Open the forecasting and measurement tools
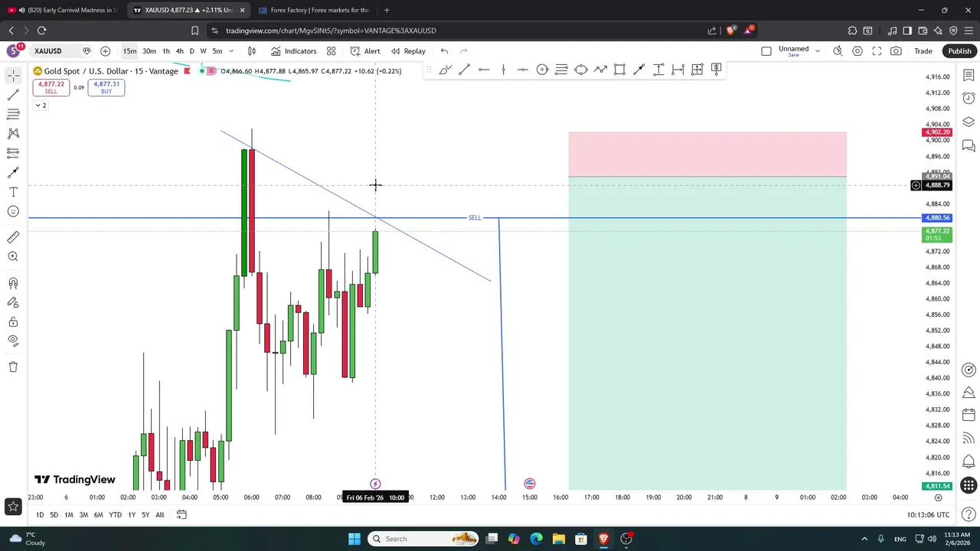 click(x=13, y=152)
